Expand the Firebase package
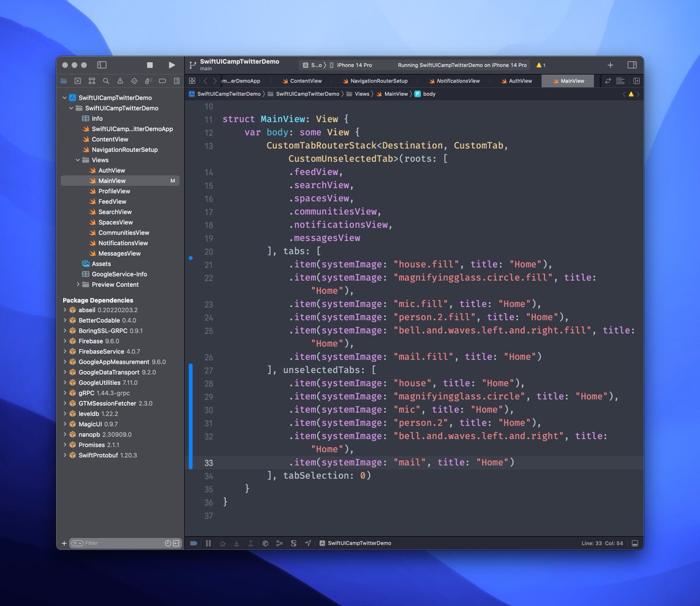700x606 pixels. tap(65, 342)
